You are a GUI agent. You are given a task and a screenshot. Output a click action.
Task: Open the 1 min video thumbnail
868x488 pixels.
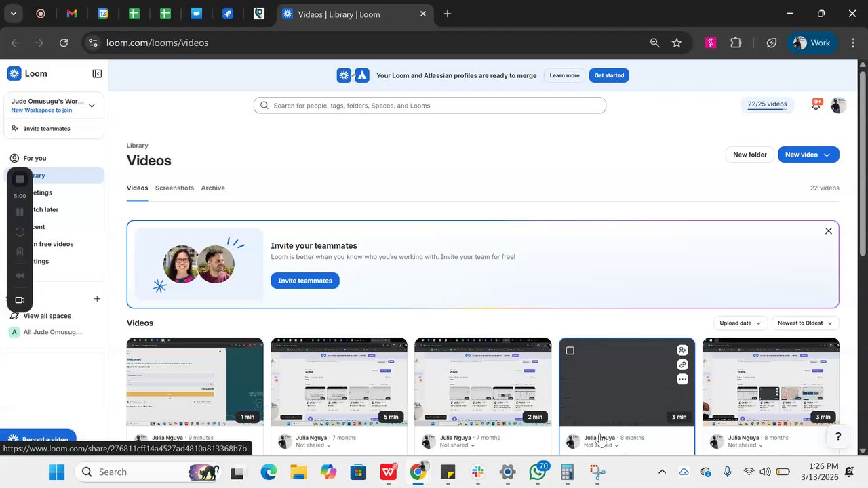point(195,382)
